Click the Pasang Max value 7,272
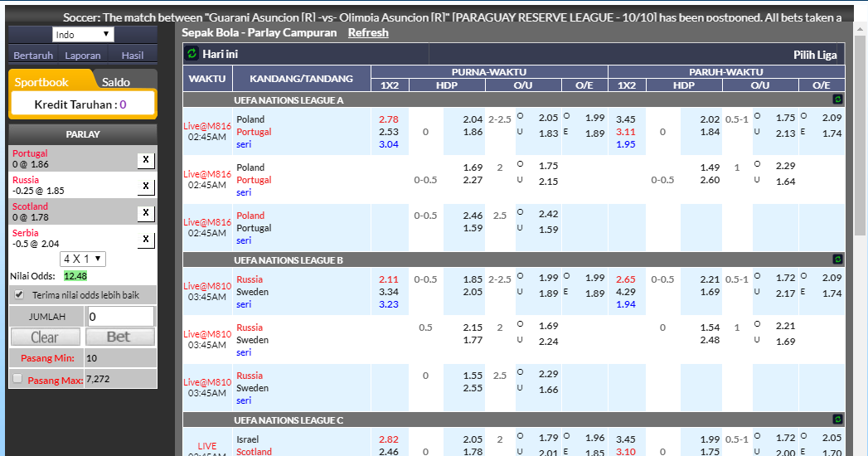 tap(98, 379)
